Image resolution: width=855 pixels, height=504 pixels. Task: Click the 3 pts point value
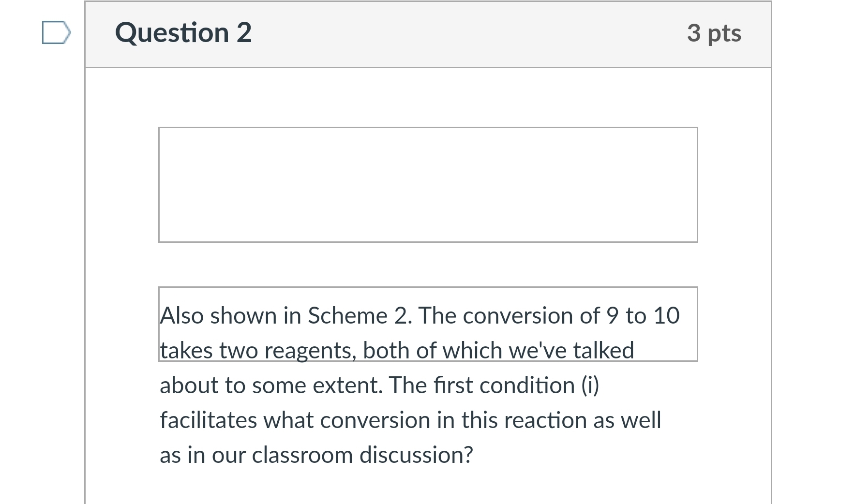(714, 33)
